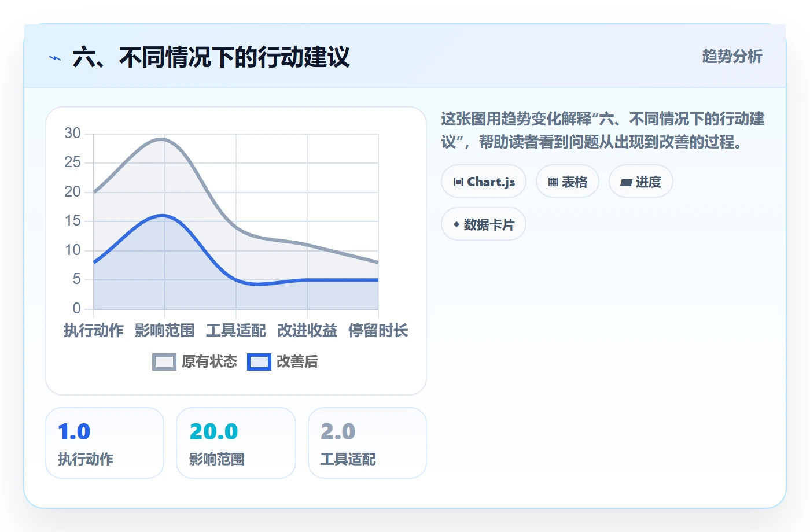This screenshot has width=810, height=532.
Task: Click the 改善后 legend label
Action: point(297,362)
